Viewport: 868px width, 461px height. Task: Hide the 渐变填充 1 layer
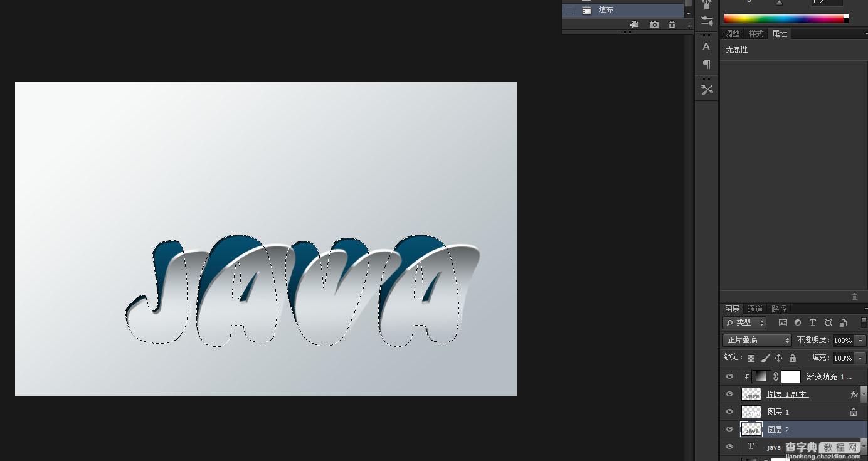coord(729,376)
